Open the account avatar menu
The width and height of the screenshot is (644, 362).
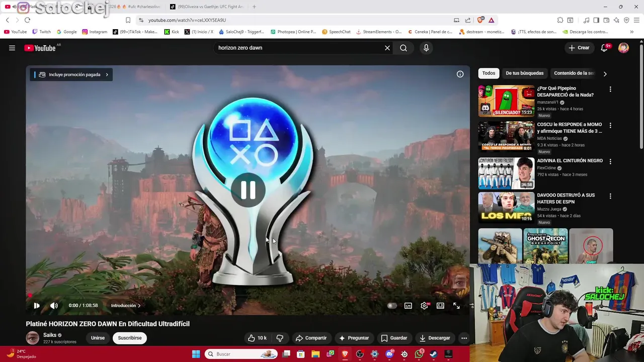click(623, 48)
